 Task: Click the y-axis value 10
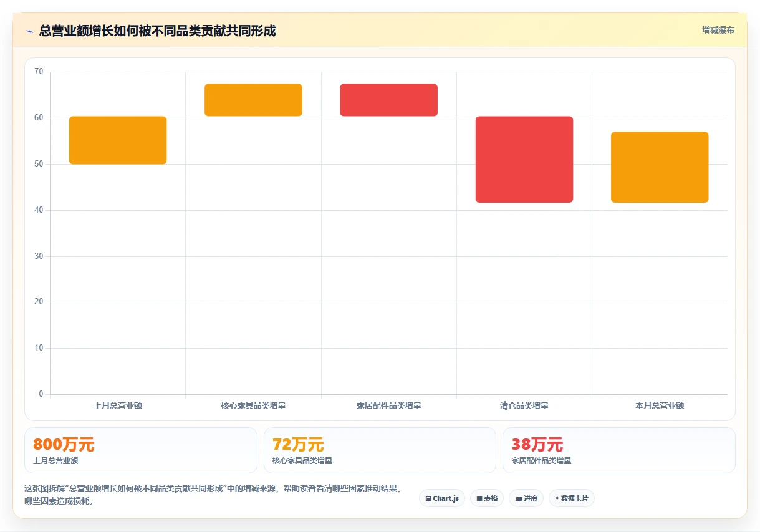39,348
